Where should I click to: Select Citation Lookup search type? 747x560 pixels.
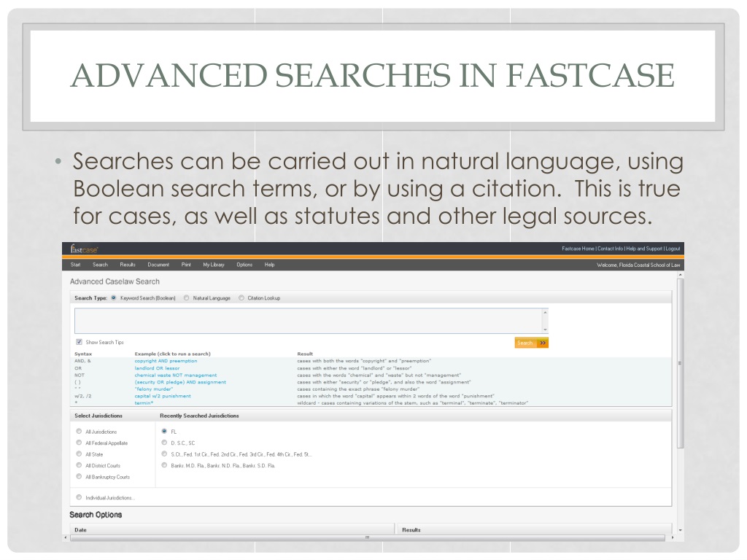(241, 298)
